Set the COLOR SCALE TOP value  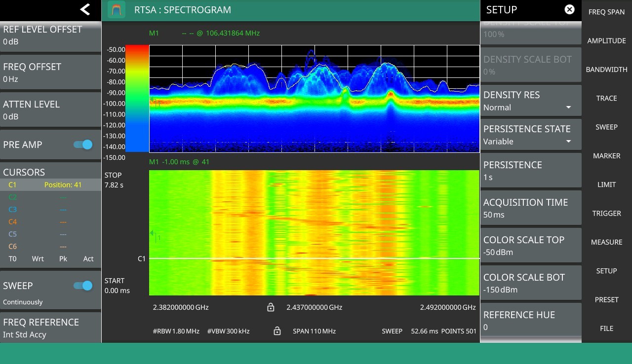point(531,246)
